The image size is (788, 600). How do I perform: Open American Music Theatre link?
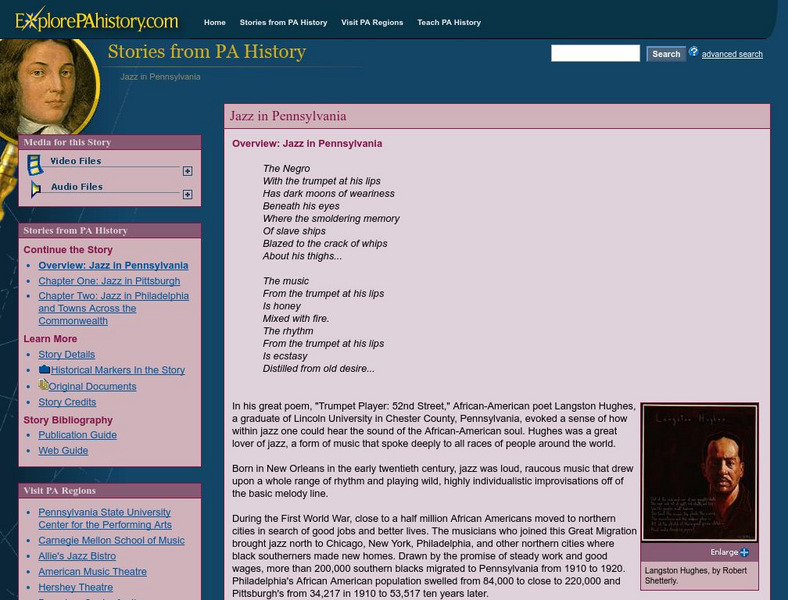point(92,571)
